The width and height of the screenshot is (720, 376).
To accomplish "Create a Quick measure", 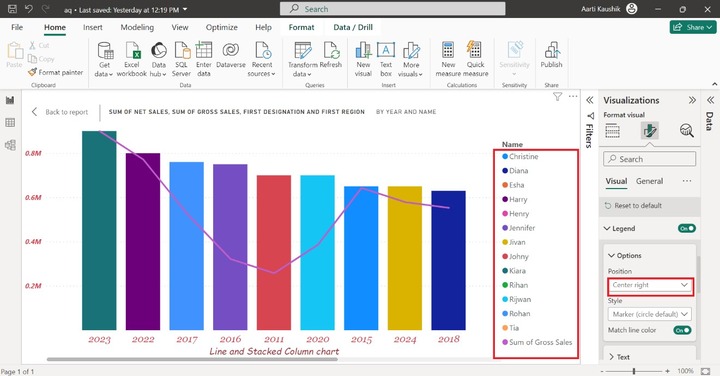I will pos(475,59).
